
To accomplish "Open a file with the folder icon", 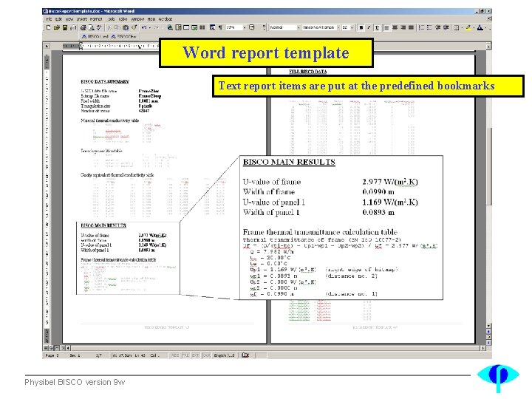I will (56, 27).
